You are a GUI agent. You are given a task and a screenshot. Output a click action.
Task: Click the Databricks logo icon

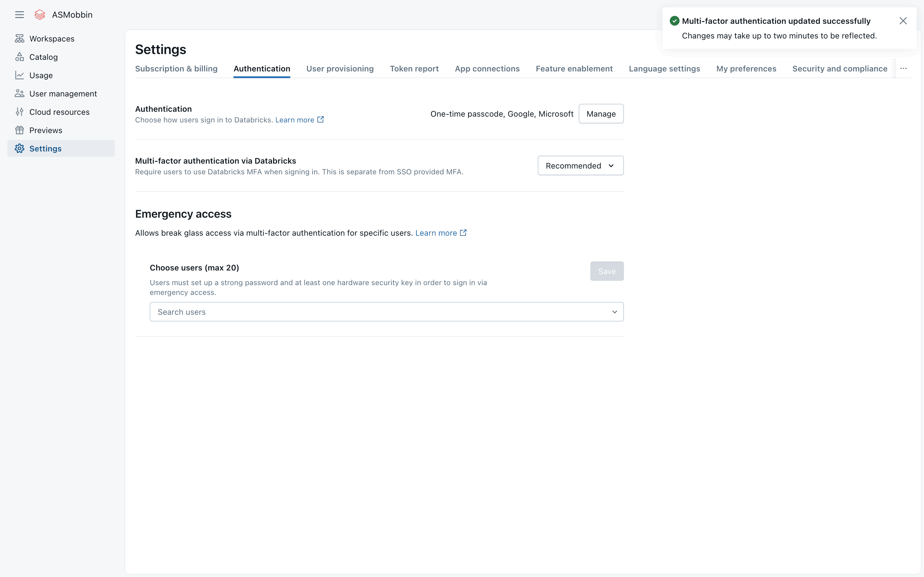pos(40,15)
